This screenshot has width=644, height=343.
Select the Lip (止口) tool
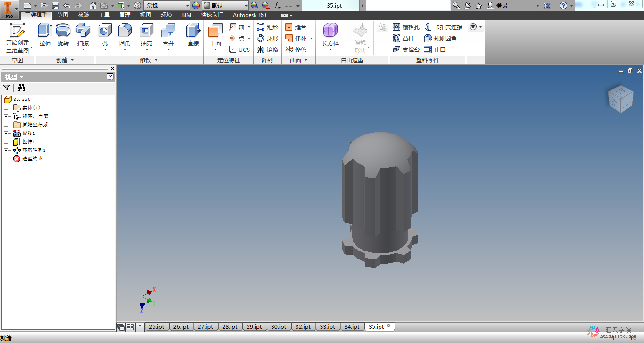tap(435, 50)
